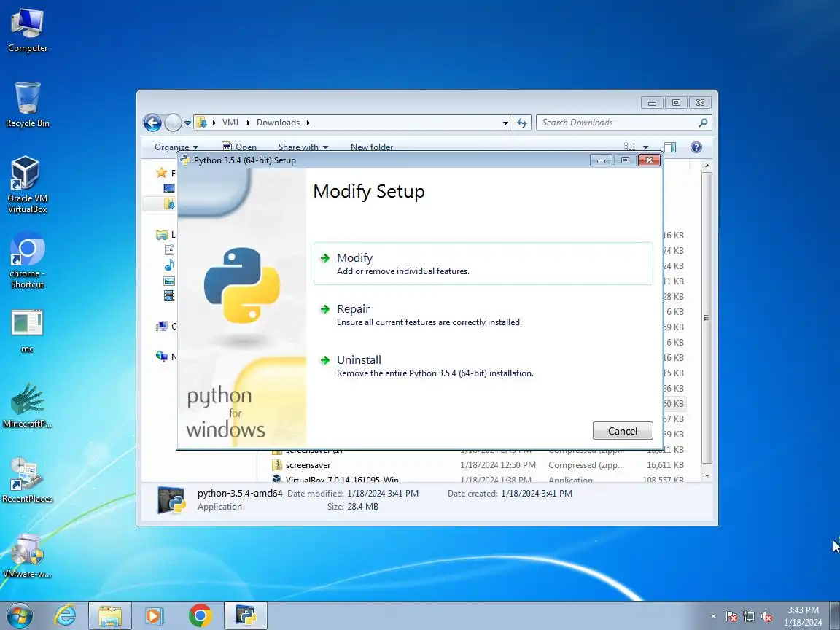
Task: Launch Internet Explorer from the taskbar
Action: click(65, 615)
